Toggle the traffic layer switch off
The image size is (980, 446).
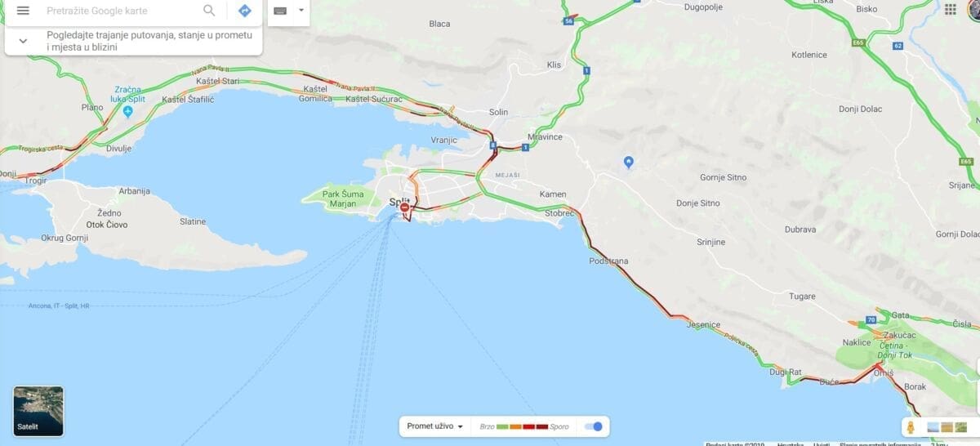(594, 426)
